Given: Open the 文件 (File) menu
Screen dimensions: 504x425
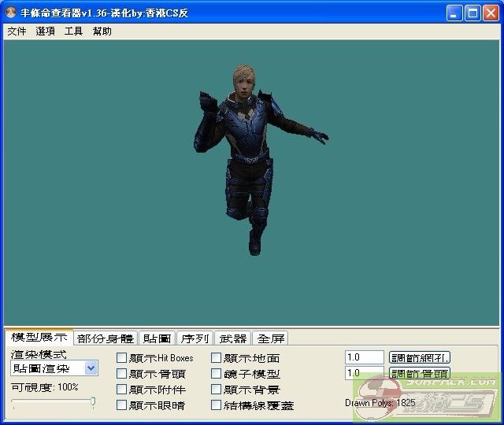Looking at the screenshot, I should (x=17, y=31).
